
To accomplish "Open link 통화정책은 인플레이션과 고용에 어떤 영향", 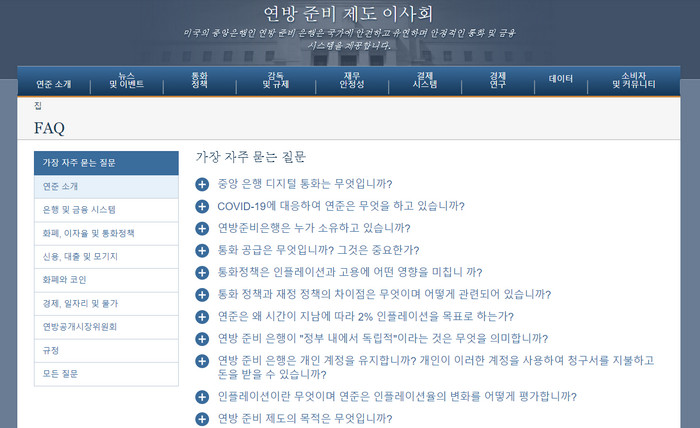I will click(x=350, y=272).
